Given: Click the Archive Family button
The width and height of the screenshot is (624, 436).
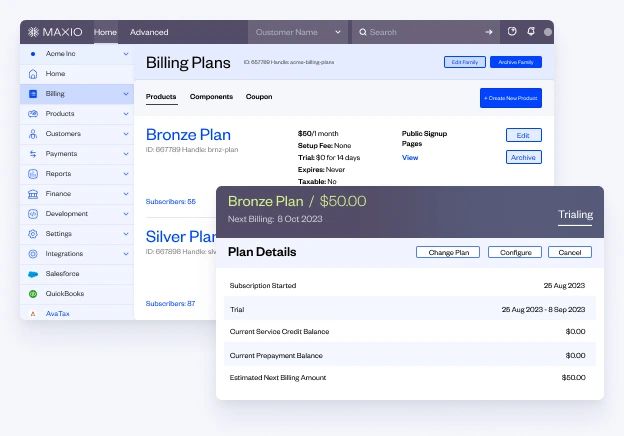Looking at the screenshot, I should pos(516,62).
